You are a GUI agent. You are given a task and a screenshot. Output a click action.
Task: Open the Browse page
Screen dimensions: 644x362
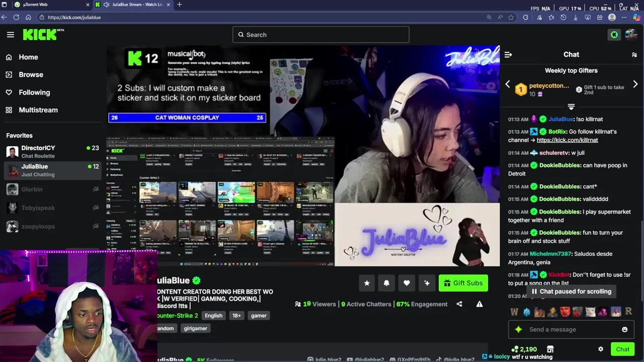pos(31,74)
